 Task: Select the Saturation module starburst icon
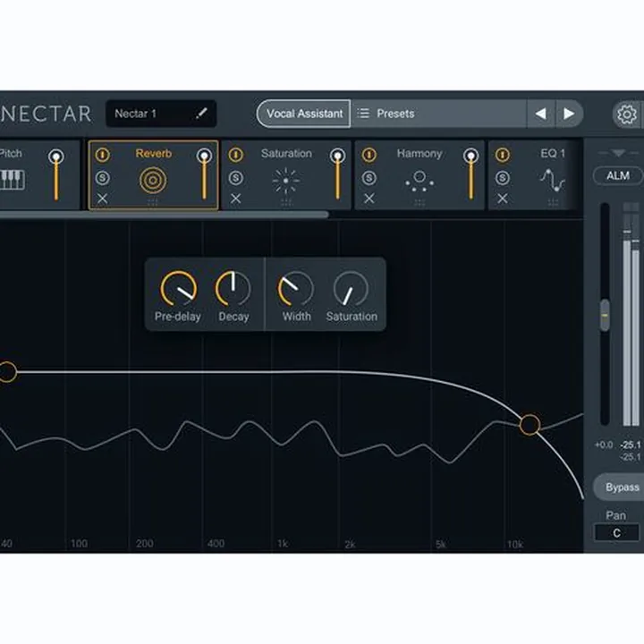point(286,180)
